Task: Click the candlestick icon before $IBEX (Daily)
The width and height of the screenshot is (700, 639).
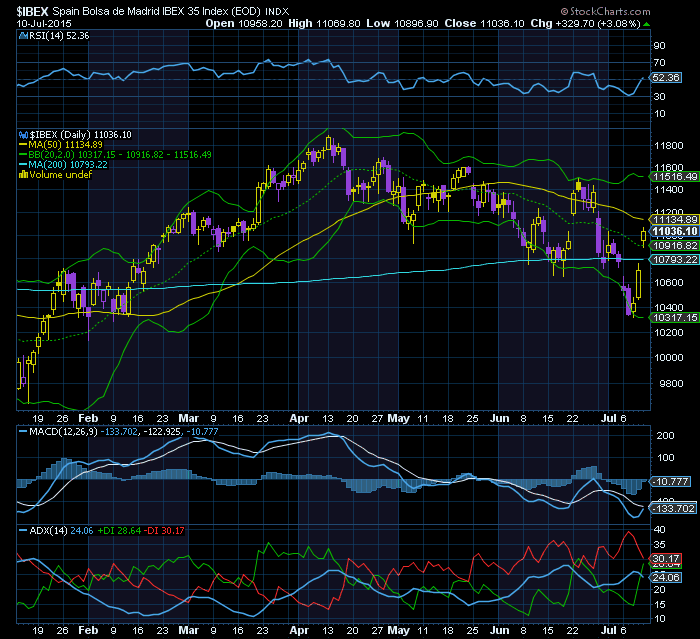Action: pos(23,134)
